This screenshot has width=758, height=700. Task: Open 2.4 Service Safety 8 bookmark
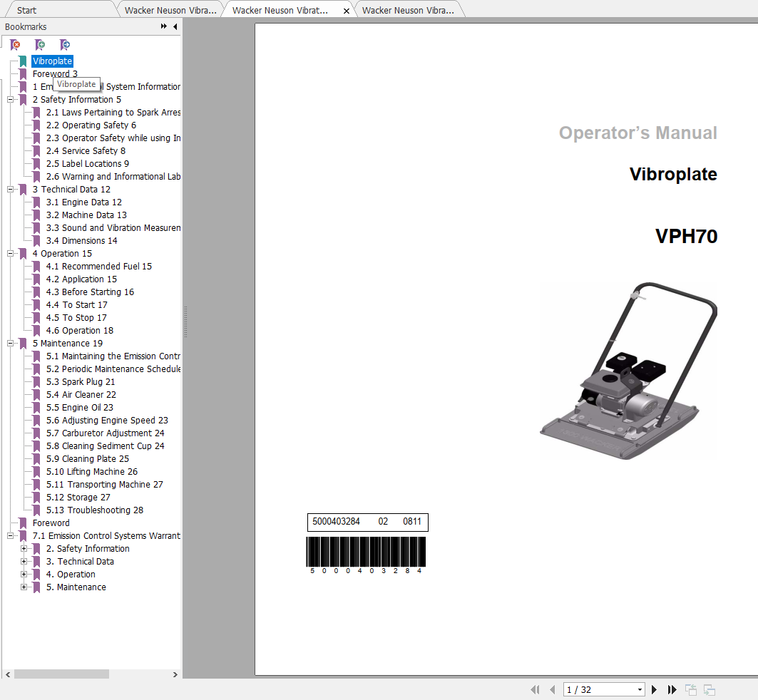86,150
